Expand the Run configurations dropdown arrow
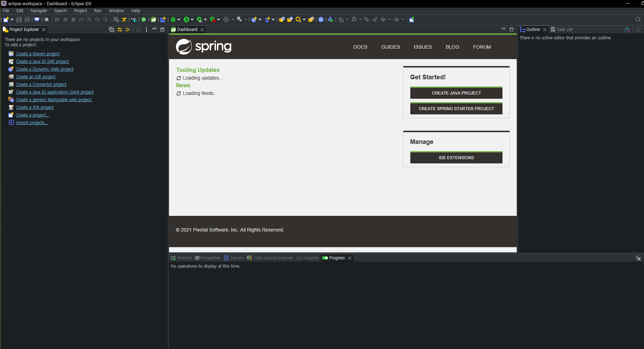This screenshot has width=644, height=349. (192, 19)
